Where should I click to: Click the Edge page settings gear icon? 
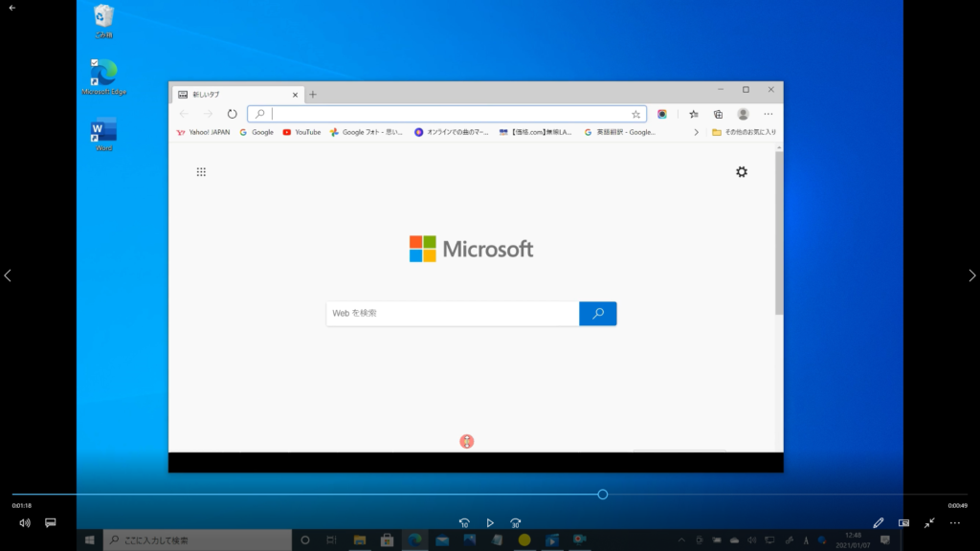coord(742,172)
